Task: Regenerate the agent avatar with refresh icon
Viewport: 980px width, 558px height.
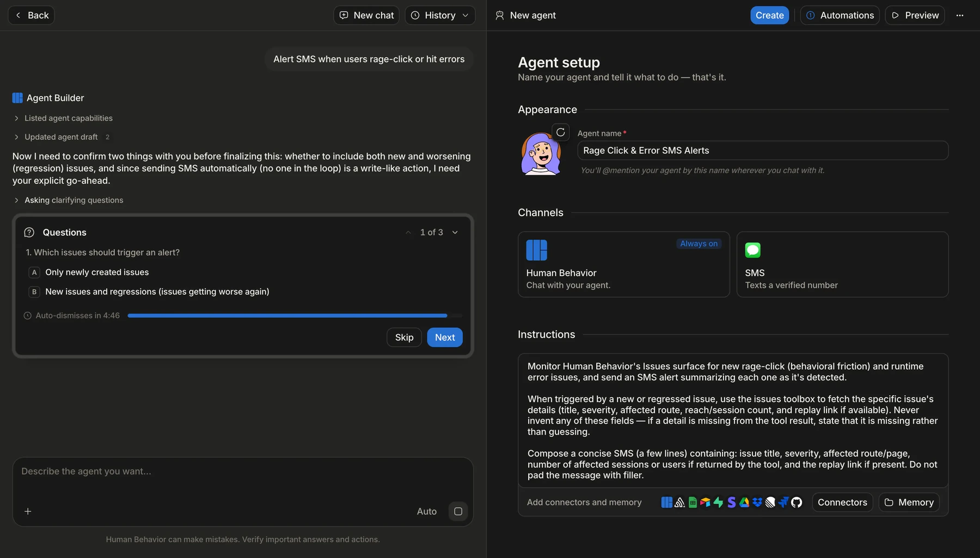Action: 560,132
